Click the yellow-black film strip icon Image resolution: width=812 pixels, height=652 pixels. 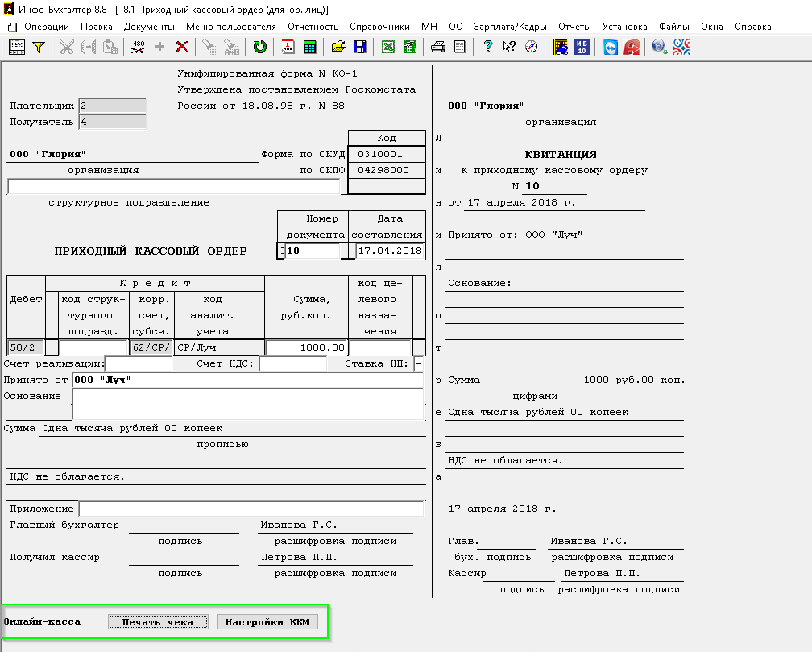pyautogui.click(x=561, y=48)
